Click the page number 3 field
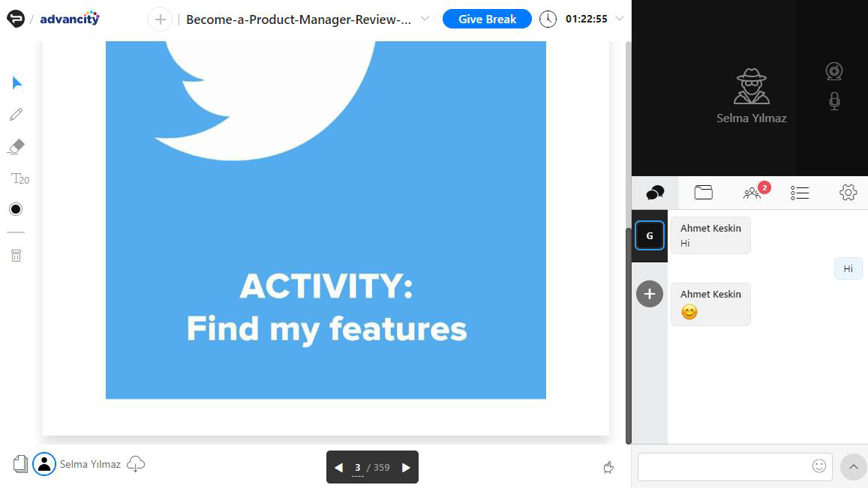868x488 pixels. tap(358, 468)
